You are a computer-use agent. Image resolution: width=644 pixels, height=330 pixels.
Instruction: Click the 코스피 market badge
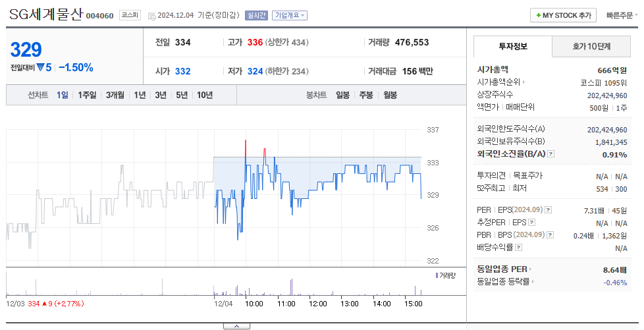130,15
